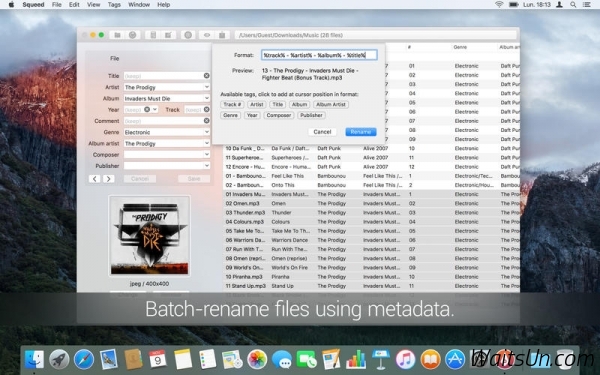Viewport: 600px width, 375px height.
Task: Clear the Comment field with its X icon
Action: tap(206, 121)
